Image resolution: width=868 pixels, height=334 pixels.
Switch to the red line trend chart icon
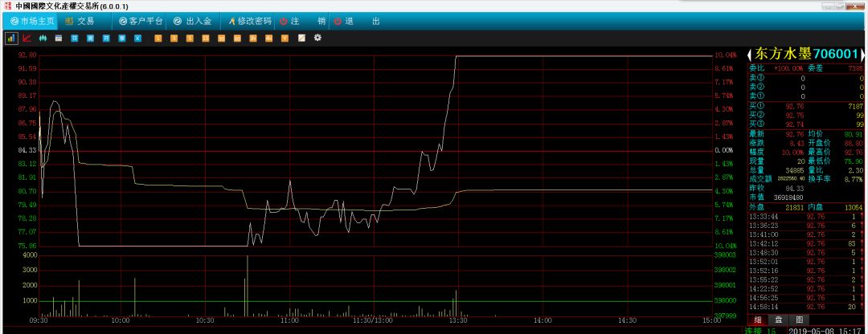[x=27, y=39]
